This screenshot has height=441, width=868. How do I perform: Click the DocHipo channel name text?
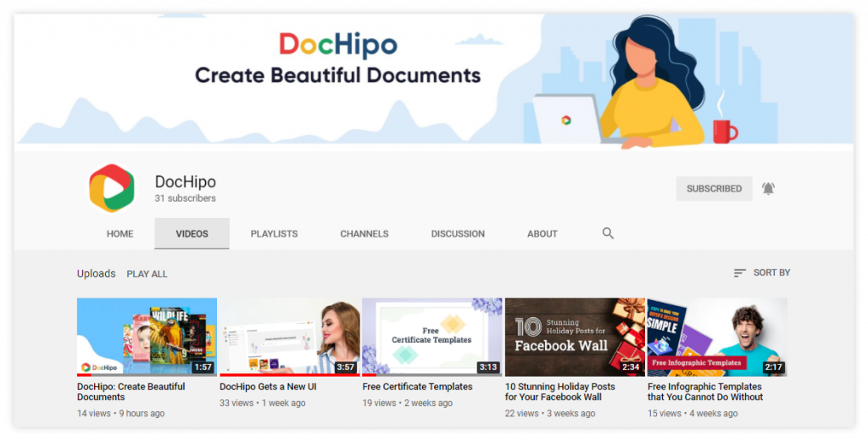[186, 181]
